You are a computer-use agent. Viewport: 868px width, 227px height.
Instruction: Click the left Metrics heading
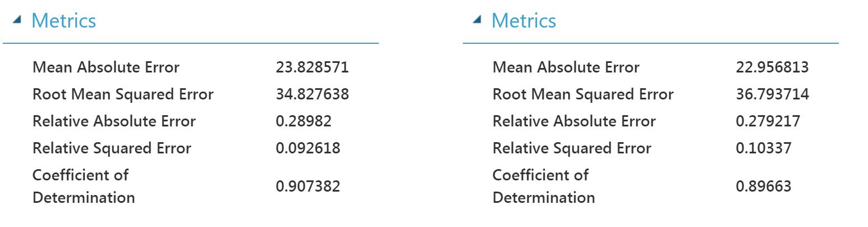pyautogui.click(x=63, y=21)
